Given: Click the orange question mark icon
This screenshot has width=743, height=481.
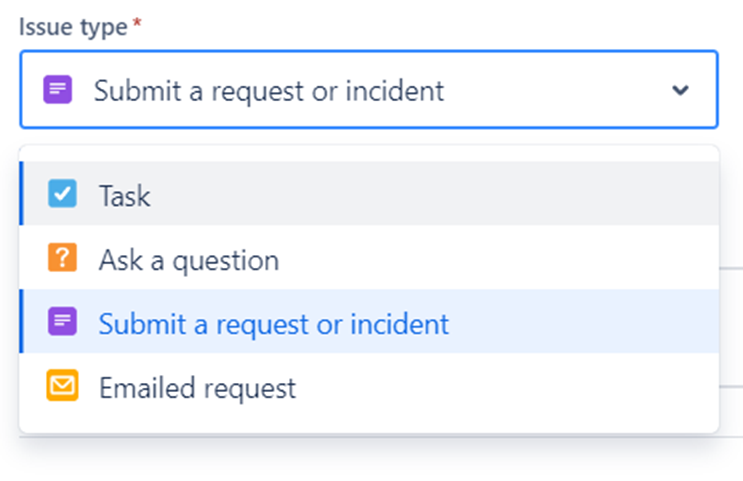Looking at the screenshot, I should point(62,257).
